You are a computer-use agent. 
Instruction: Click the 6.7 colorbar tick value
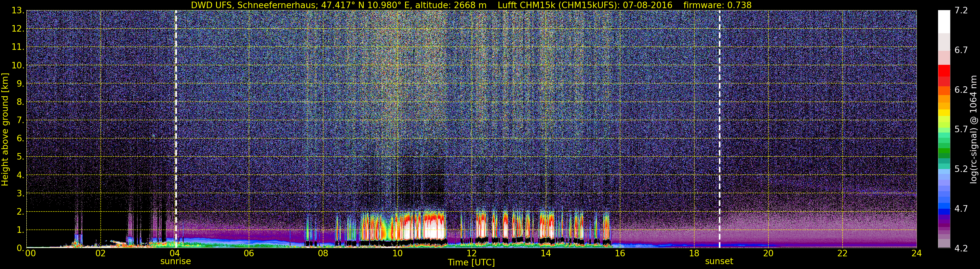961,50
